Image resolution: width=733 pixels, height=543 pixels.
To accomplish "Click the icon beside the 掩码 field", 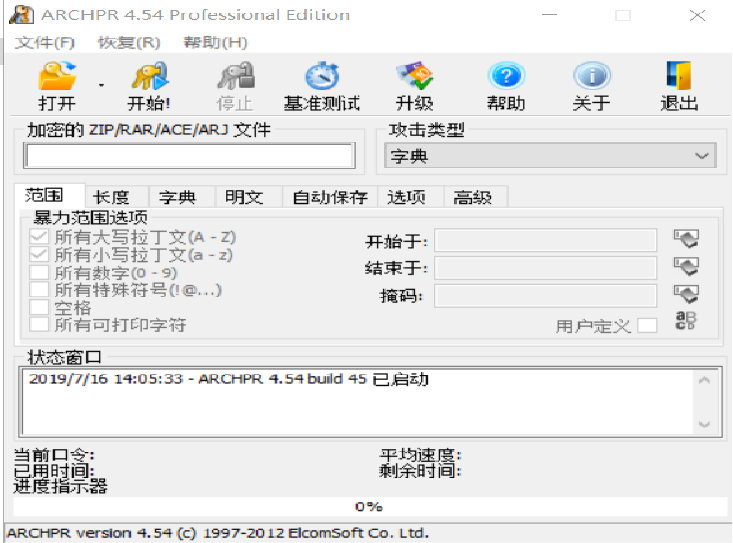I will (x=686, y=294).
